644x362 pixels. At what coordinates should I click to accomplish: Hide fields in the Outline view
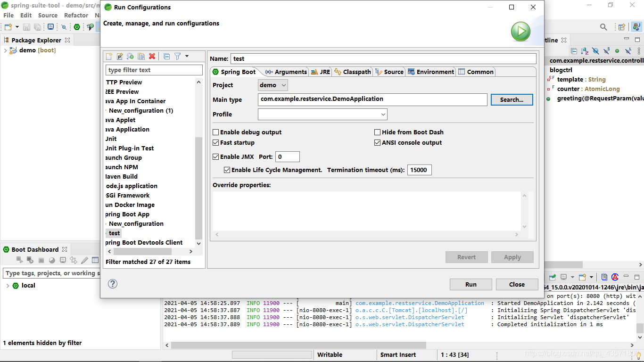tap(595, 51)
